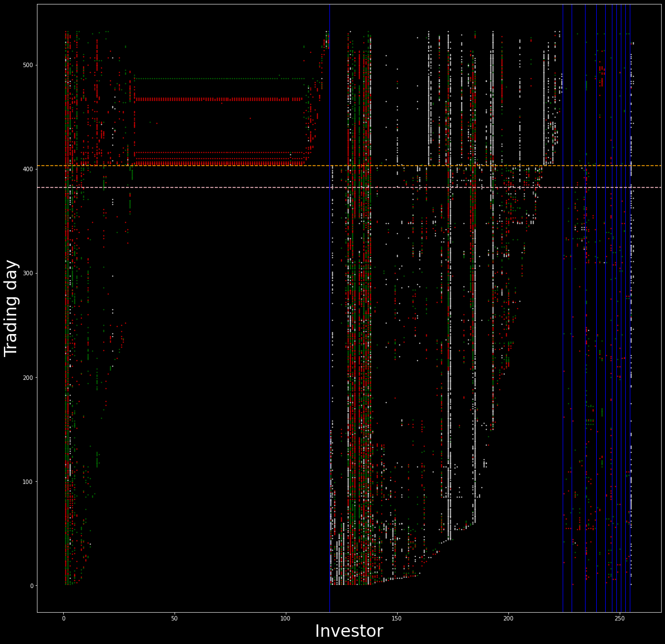665x644 pixels.
Task: Click the y-axis tick label 300
Action: 29,273
